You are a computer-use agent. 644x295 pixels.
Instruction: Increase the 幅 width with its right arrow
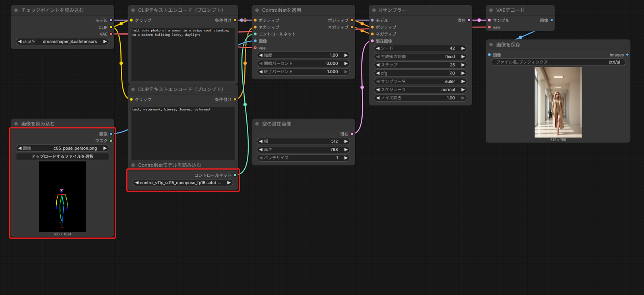[x=346, y=141]
